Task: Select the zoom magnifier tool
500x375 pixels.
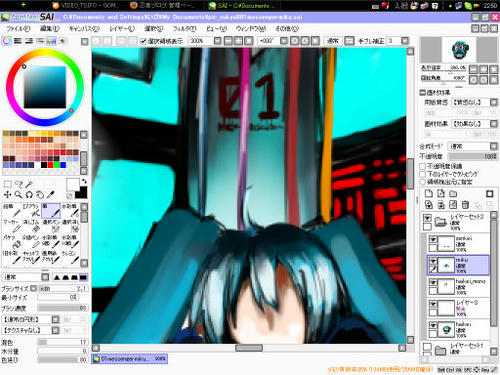Action: 19,195
